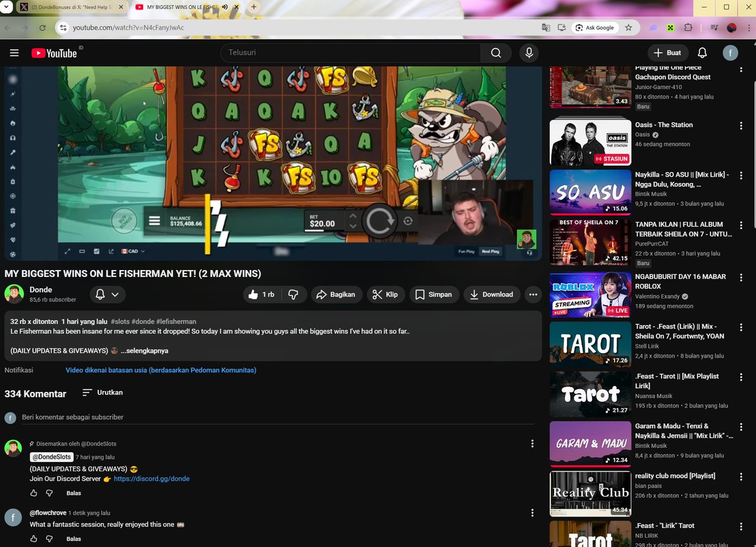Dislike the @flowchrove comment
Image resolution: width=756 pixels, height=547 pixels.
pos(49,539)
